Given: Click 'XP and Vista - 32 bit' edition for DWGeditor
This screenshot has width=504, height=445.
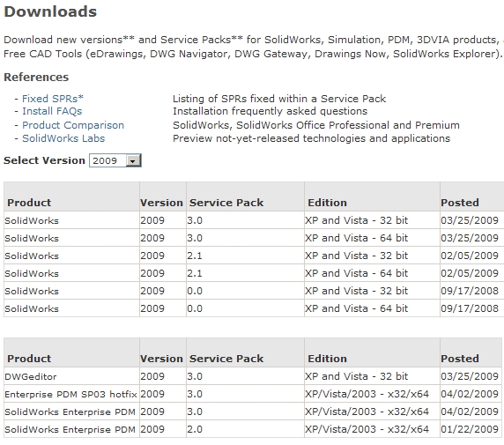Looking at the screenshot, I should point(356,376).
